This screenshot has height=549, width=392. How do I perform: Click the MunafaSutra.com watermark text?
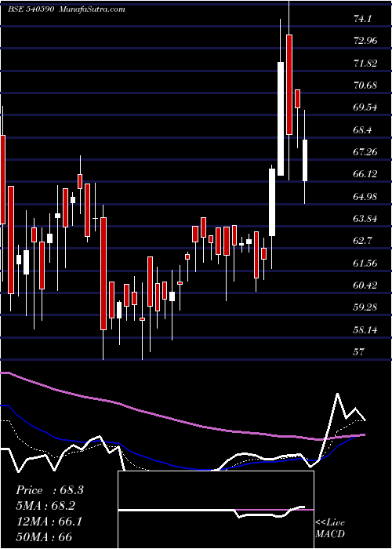[x=93, y=9]
